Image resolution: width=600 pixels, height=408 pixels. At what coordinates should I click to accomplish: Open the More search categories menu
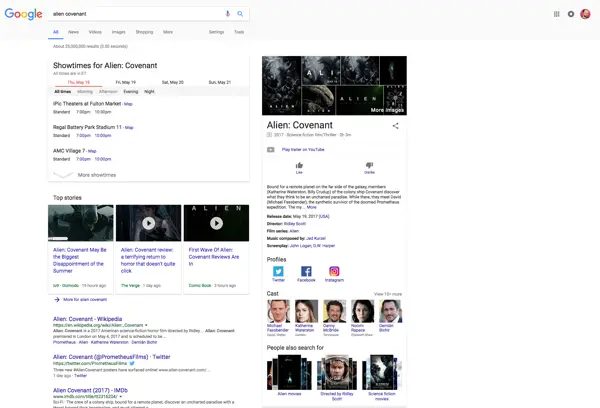click(x=168, y=32)
